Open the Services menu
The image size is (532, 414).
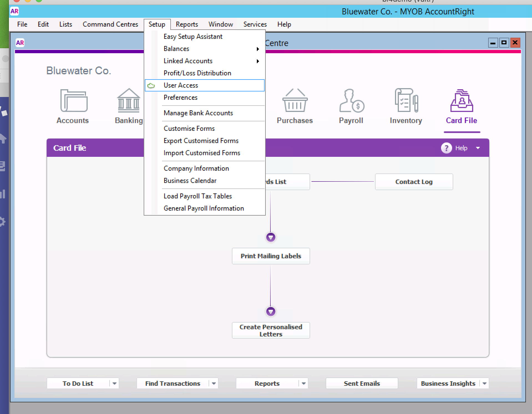(x=255, y=24)
